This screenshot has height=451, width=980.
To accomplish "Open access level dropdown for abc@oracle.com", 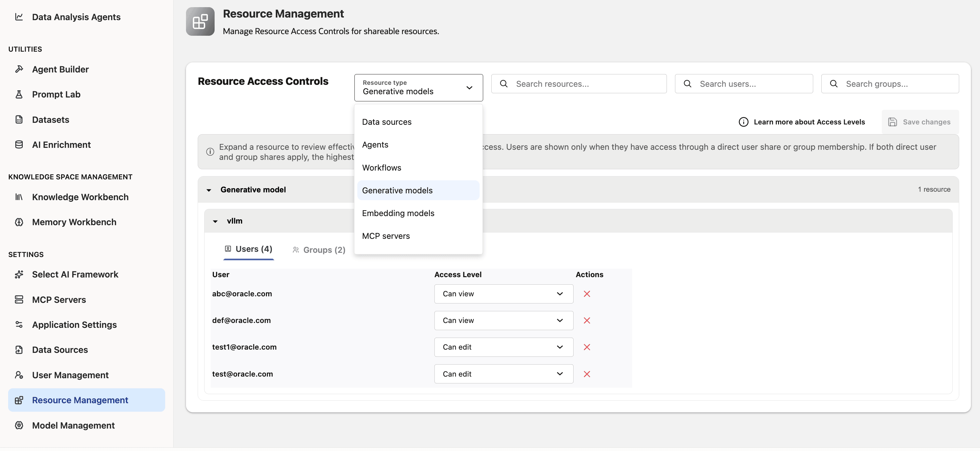I will (x=504, y=293).
